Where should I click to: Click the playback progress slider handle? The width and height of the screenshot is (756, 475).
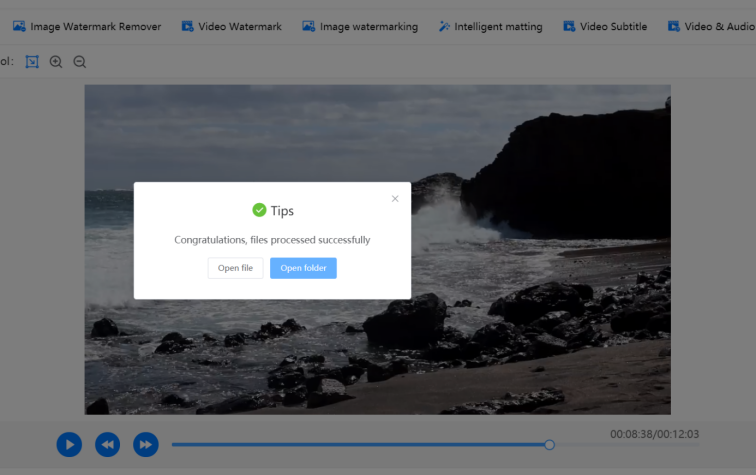click(549, 445)
